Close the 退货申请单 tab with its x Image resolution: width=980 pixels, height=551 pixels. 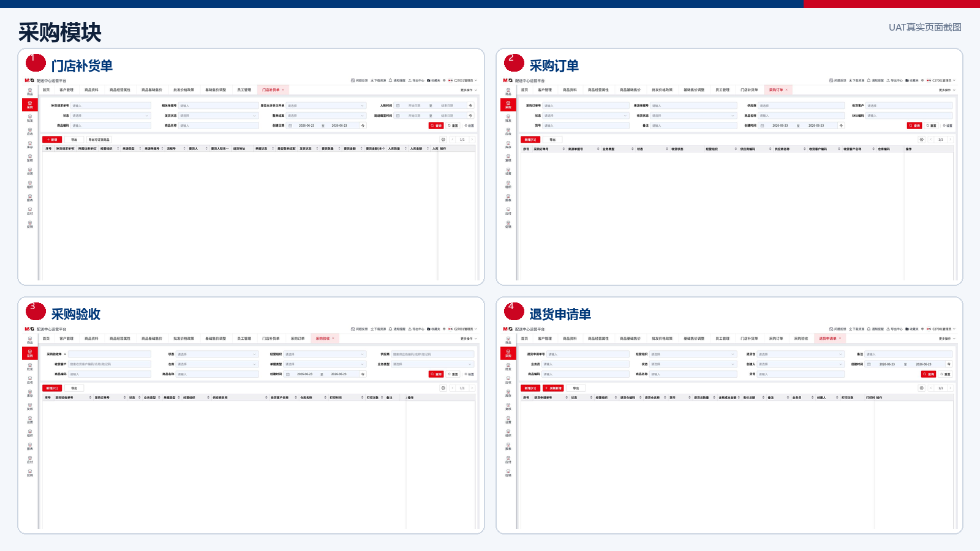tap(840, 339)
